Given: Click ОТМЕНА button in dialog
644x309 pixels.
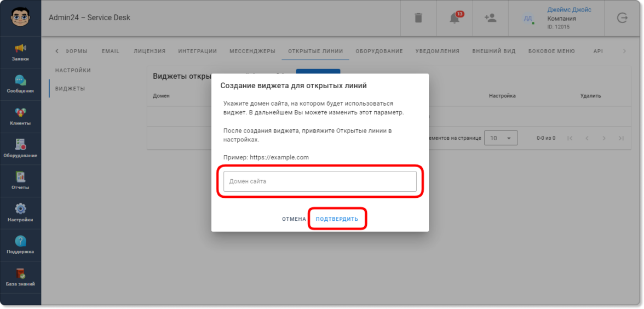Looking at the screenshot, I should [x=294, y=219].
